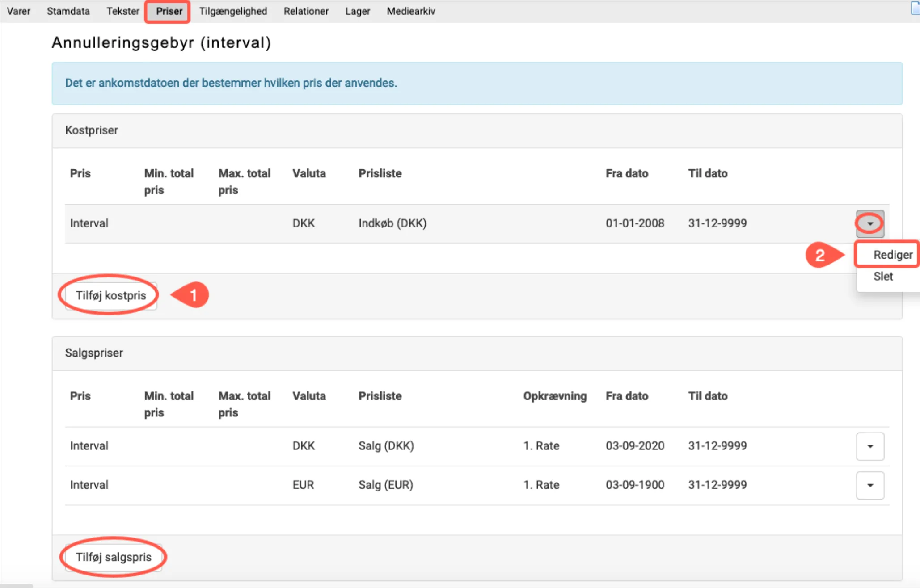
Task: Click the Tilføj salgspris button
Action: tap(114, 557)
